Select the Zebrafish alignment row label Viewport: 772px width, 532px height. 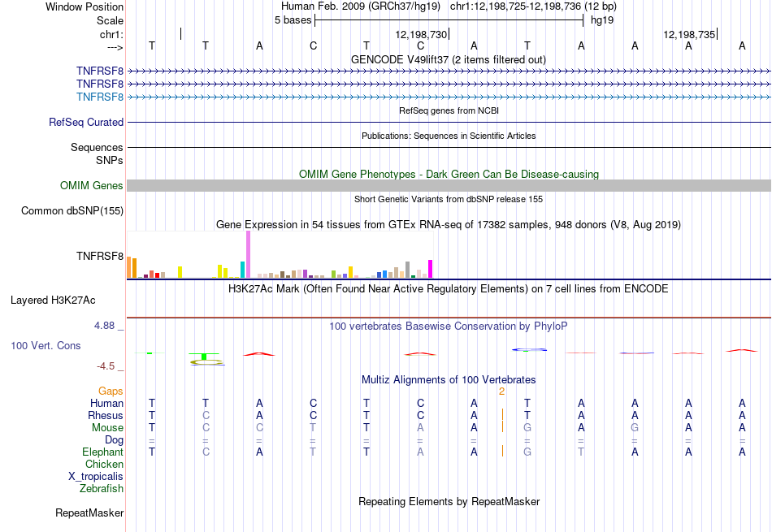tap(102, 489)
